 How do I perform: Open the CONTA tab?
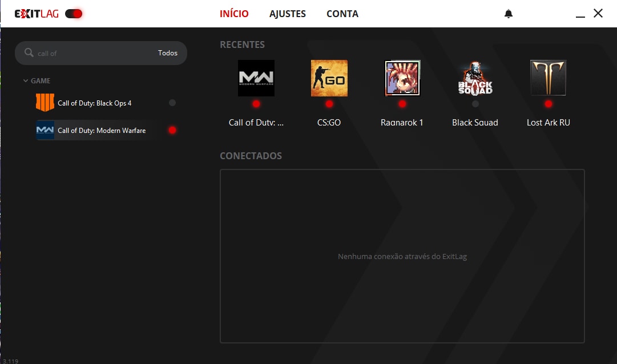[342, 14]
